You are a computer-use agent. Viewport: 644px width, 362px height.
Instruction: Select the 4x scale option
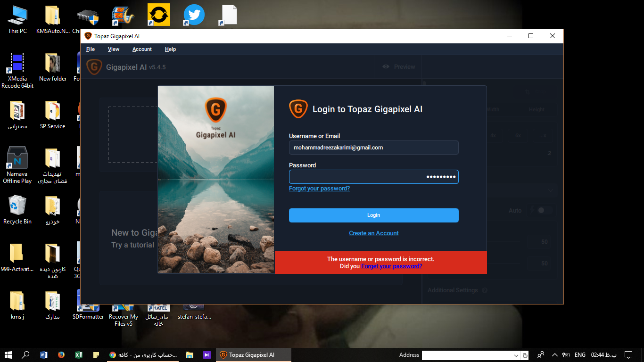point(493,135)
